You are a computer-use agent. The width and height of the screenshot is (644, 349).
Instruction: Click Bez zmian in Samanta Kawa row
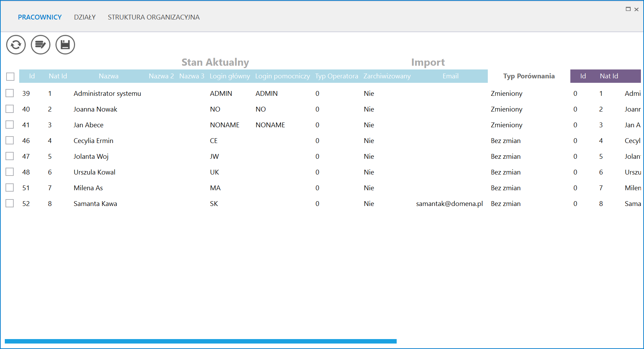(x=506, y=204)
